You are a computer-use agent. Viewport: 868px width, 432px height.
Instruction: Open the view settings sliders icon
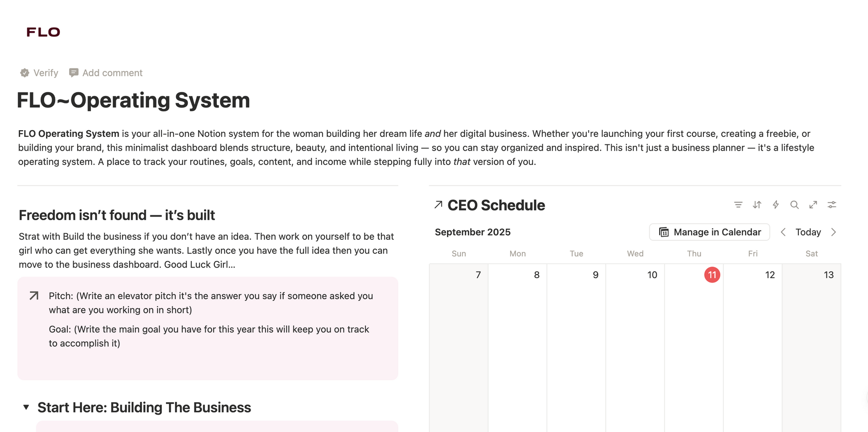coord(832,205)
